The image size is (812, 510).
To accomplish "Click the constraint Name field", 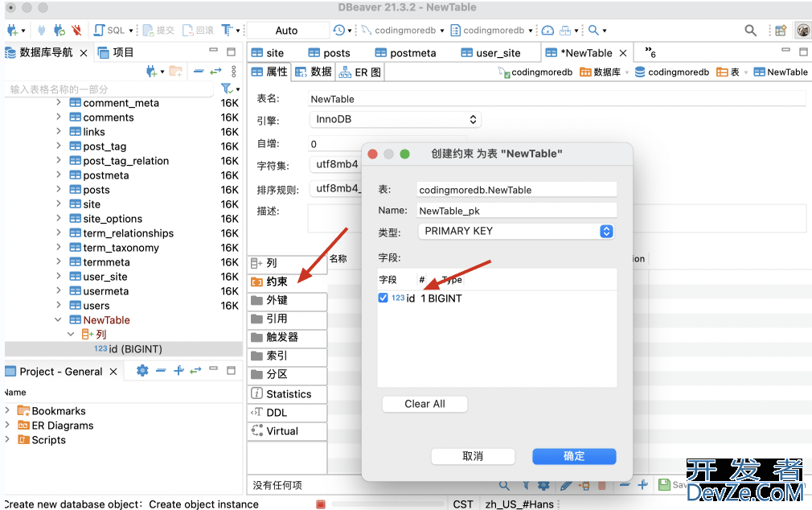I will 516,211.
